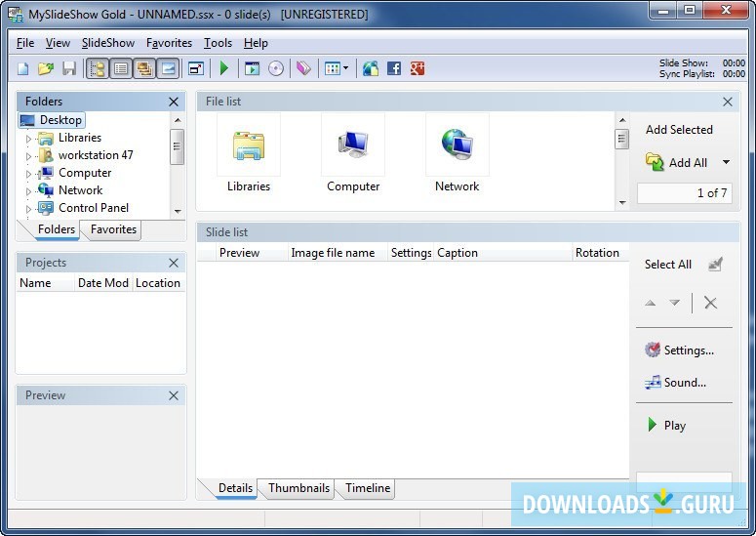756x536 pixels.
Task: Click the Facebook share icon
Action: (x=394, y=68)
